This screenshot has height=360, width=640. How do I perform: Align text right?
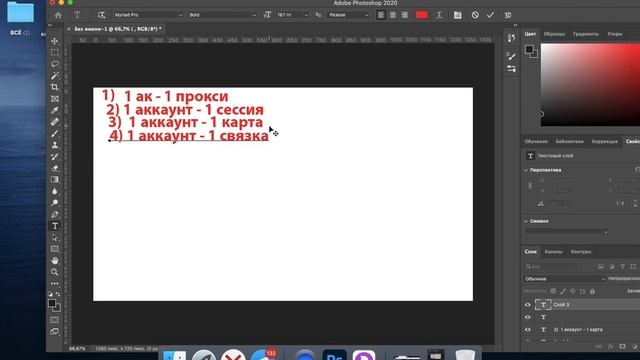404,15
